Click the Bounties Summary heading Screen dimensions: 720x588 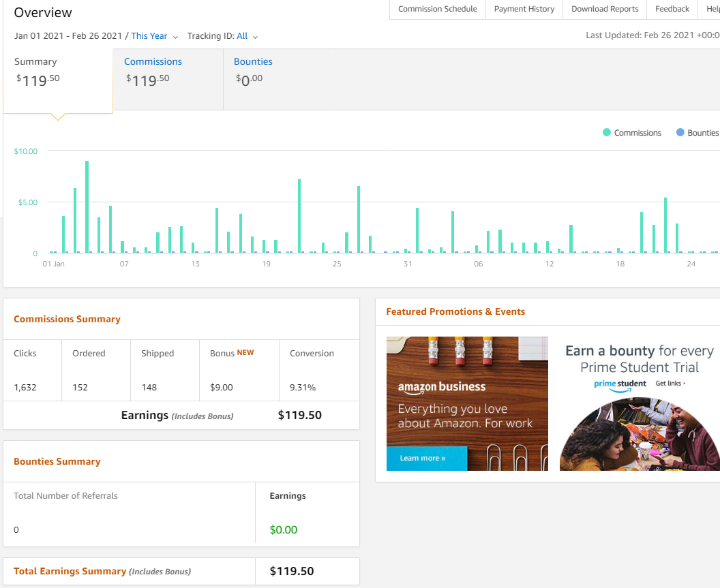click(x=57, y=461)
